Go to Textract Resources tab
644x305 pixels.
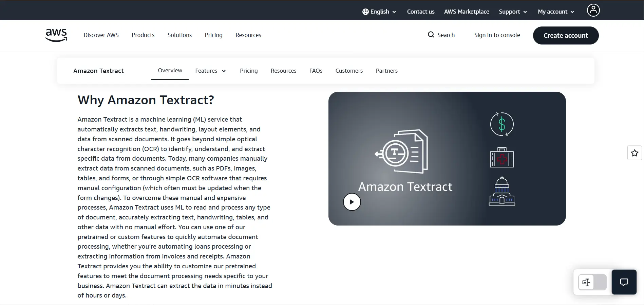pos(283,71)
